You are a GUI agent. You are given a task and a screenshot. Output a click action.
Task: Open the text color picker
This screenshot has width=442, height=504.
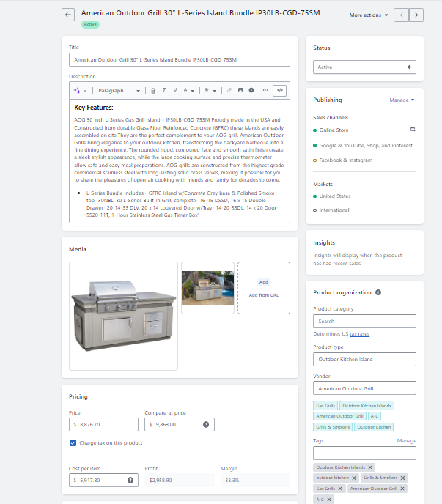188,91
